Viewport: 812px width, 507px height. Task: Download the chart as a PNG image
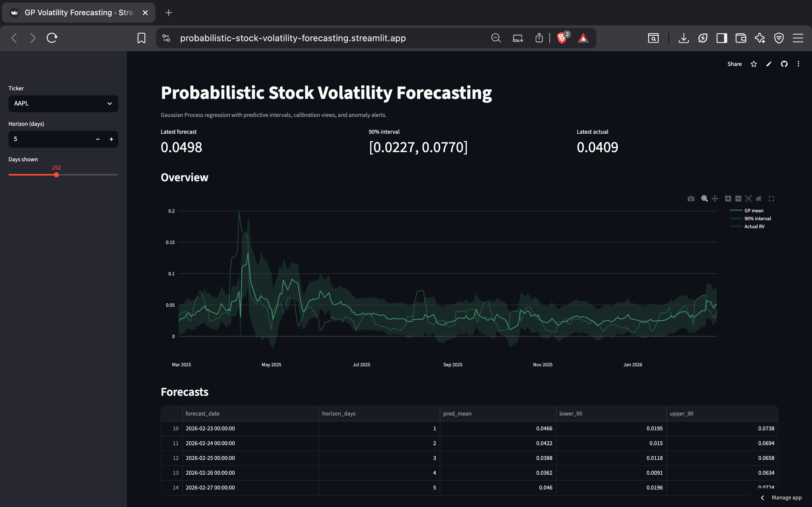pos(691,198)
